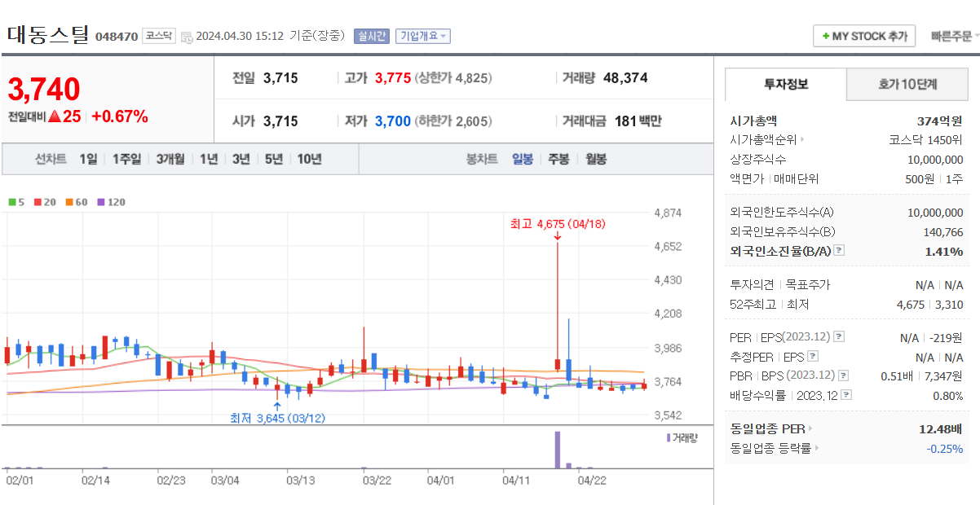
Task: Click the tall 04/18 volume bar
Action: click(558, 450)
